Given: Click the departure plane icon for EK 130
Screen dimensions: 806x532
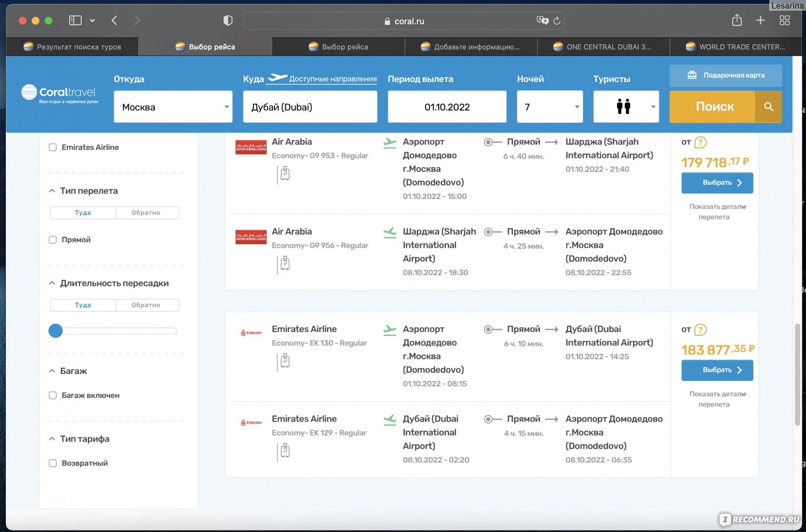Looking at the screenshot, I should pyautogui.click(x=389, y=330).
